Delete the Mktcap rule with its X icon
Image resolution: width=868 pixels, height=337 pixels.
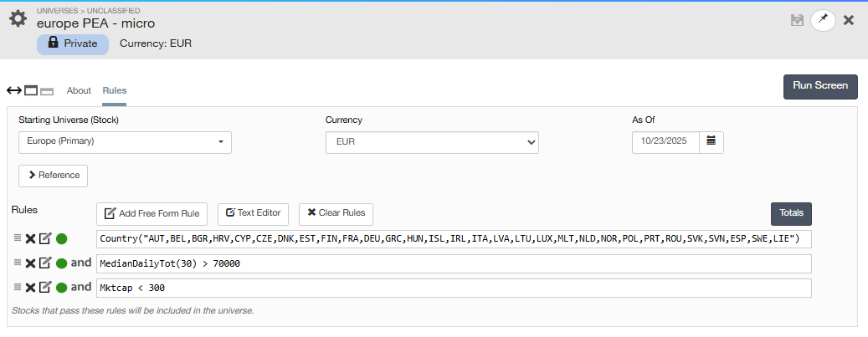tap(30, 288)
